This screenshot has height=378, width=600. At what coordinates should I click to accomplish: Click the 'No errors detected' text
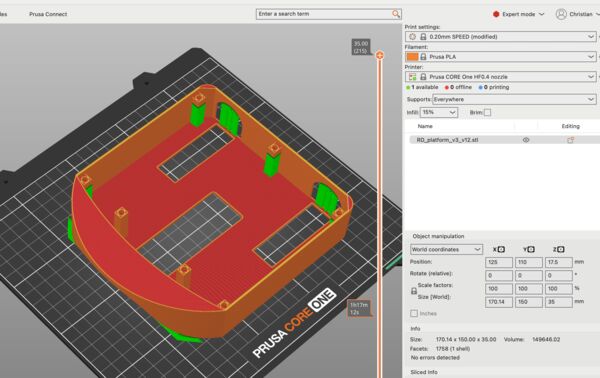click(x=435, y=358)
